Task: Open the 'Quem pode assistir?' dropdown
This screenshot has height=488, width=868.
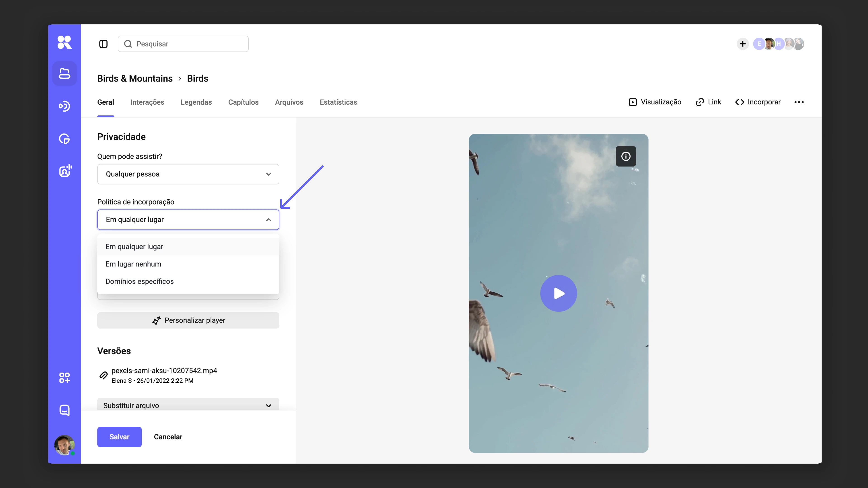Action: [x=188, y=174]
